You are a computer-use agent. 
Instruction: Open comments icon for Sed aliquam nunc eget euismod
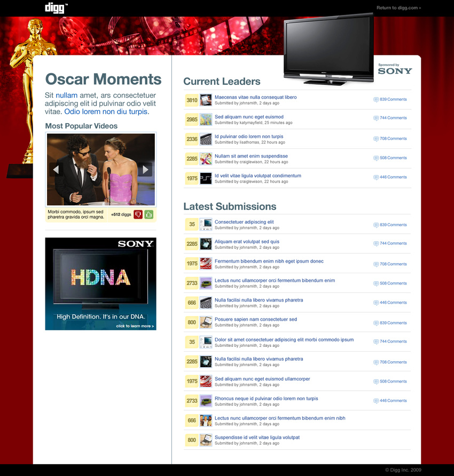pos(376,118)
